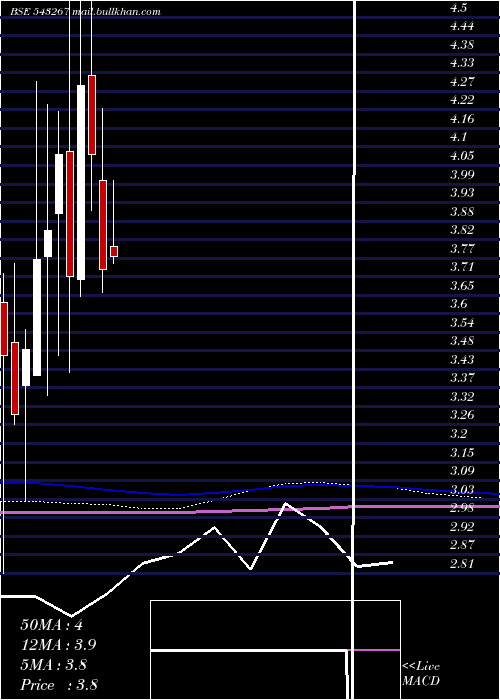Screen dimensions: 500x700
Task: Click the 3.43 price axis label
Action: pos(462,359)
